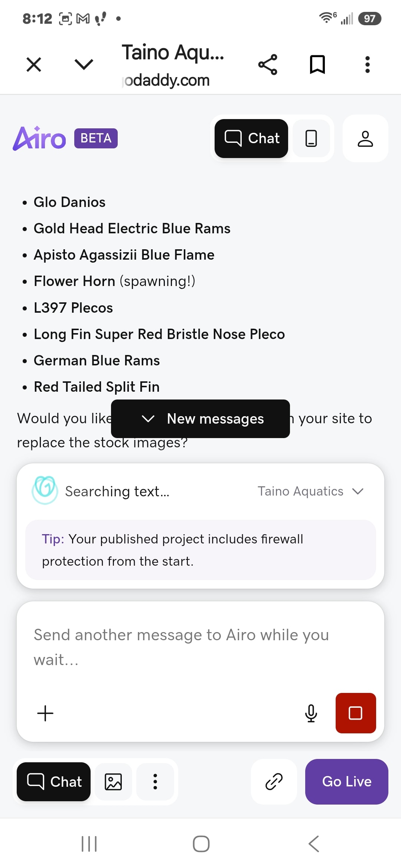Copy site link with the chain icon
The width and height of the screenshot is (401, 868).
[x=274, y=782]
